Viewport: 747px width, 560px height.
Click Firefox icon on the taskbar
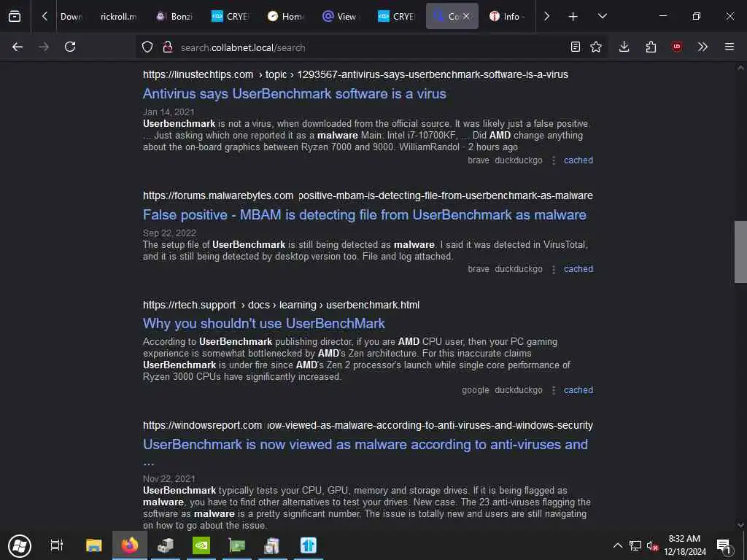[x=130, y=545]
